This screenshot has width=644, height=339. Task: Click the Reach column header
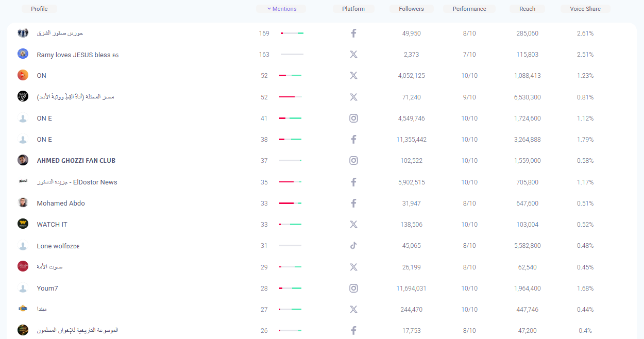[527, 9]
